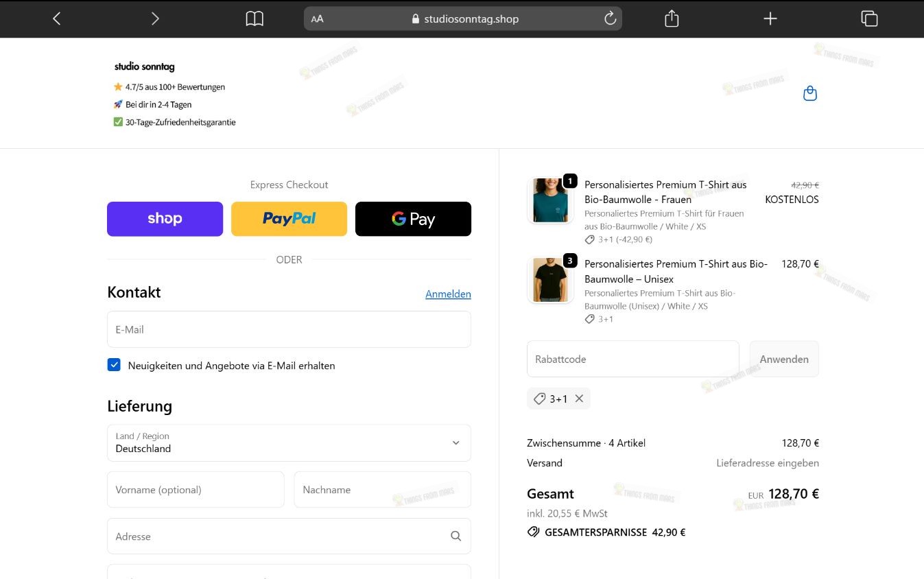Click the Lieferadresse eingeben text

(768, 463)
